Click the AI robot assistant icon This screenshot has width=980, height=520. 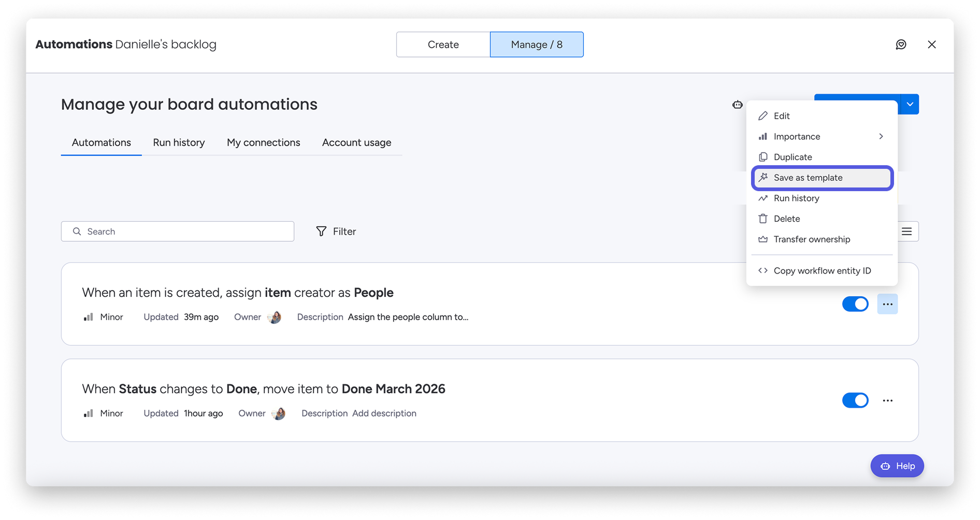click(x=737, y=105)
